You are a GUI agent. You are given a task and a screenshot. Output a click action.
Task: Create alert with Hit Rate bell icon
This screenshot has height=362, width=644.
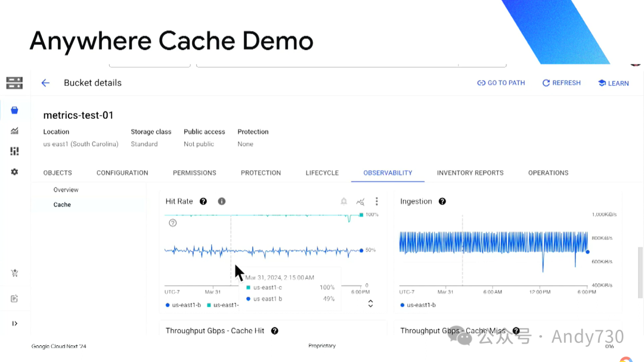[x=344, y=202]
